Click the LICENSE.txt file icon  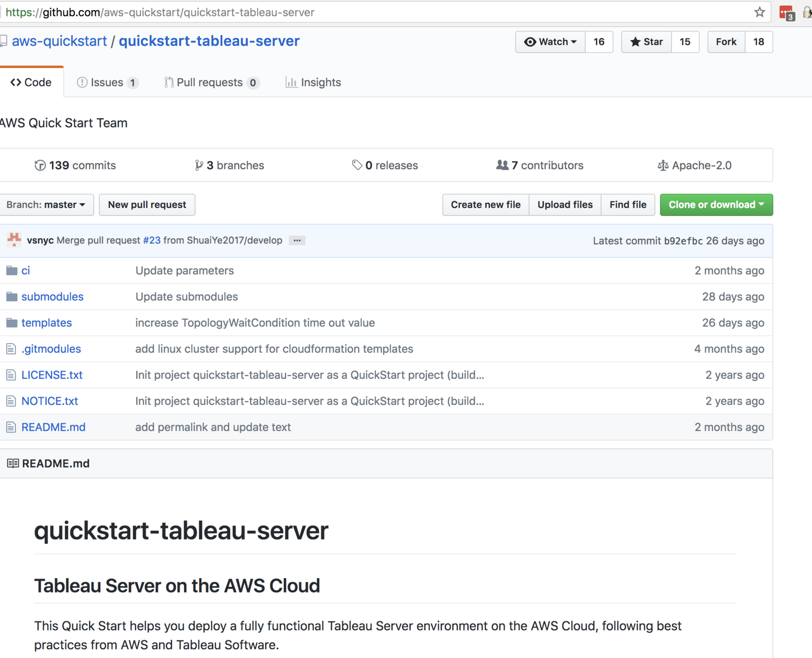[x=11, y=375]
